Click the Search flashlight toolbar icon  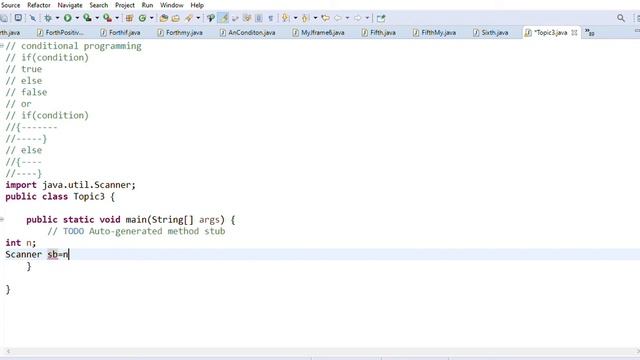[189, 18]
